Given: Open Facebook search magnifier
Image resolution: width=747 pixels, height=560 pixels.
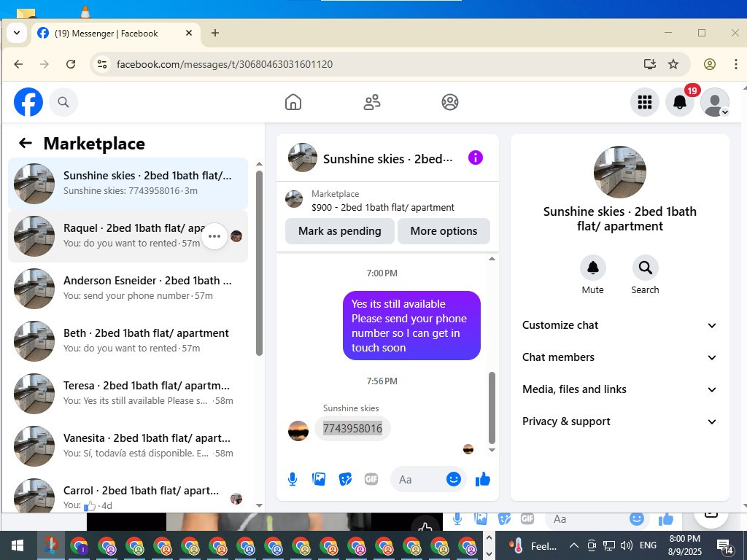Looking at the screenshot, I should (x=63, y=102).
